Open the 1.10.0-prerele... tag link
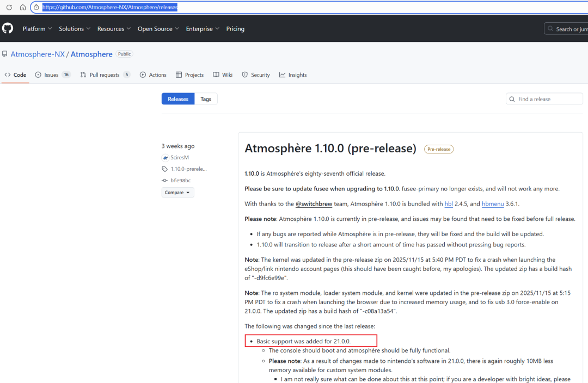This screenshot has height=383, width=588. (188, 169)
